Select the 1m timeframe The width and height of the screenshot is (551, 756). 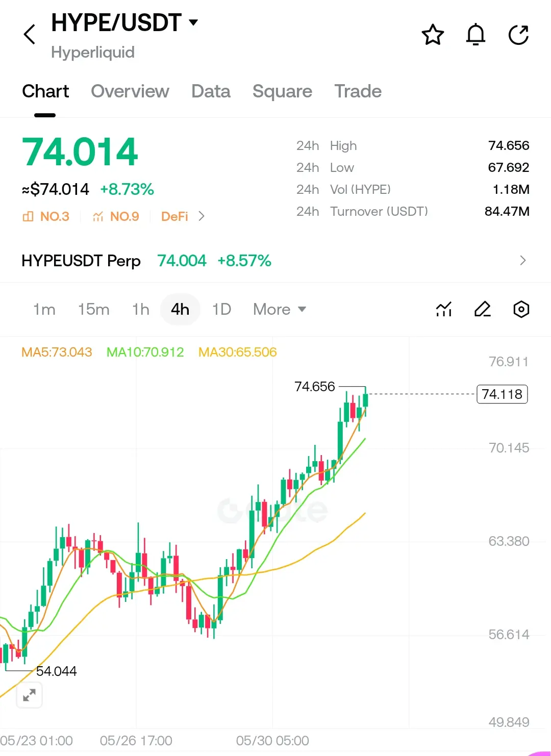click(44, 309)
